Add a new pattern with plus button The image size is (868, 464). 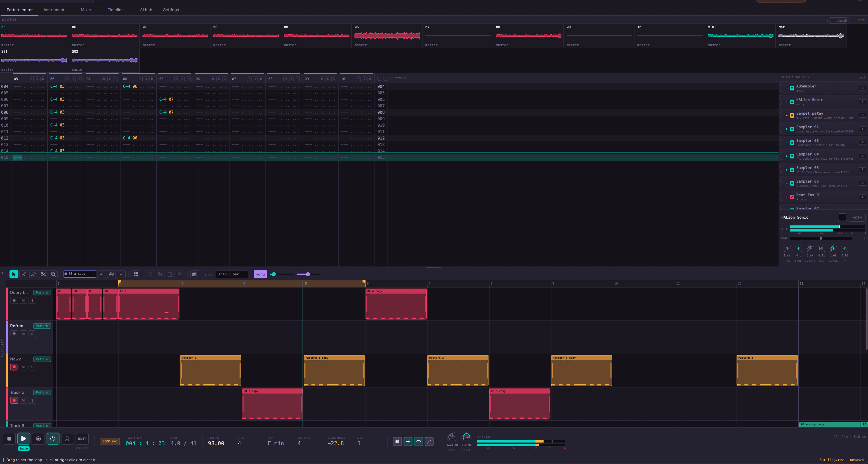pos(101,274)
